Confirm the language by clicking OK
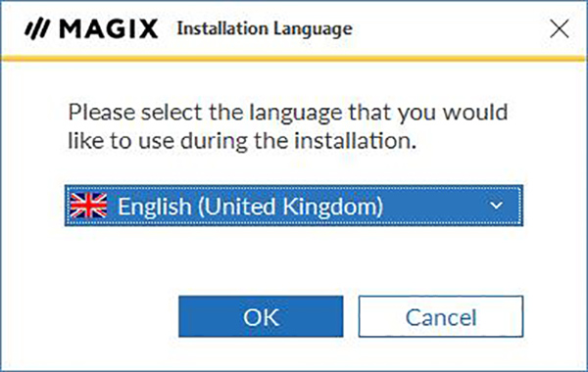 pyautogui.click(x=261, y=316)
